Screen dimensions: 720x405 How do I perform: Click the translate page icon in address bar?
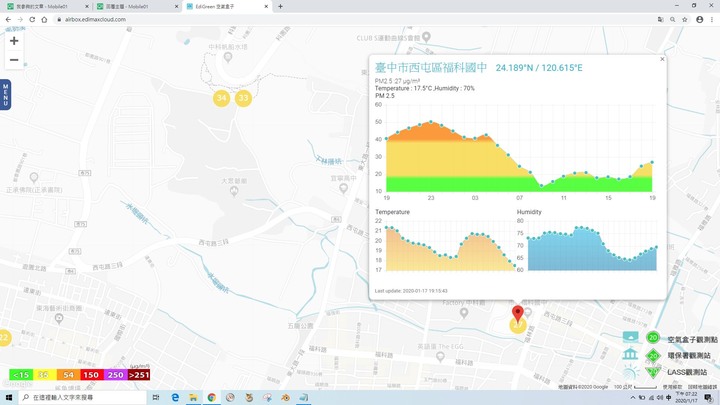660,19
